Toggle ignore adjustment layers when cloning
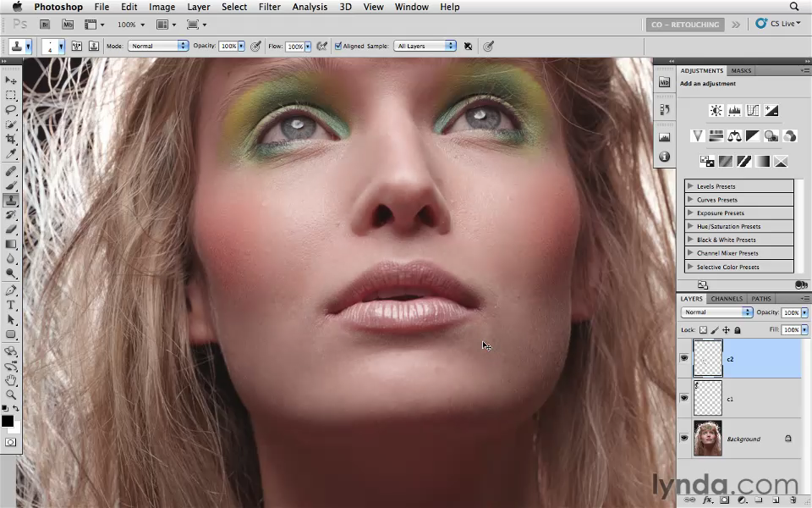812x508 pixels. click(468, 46)
